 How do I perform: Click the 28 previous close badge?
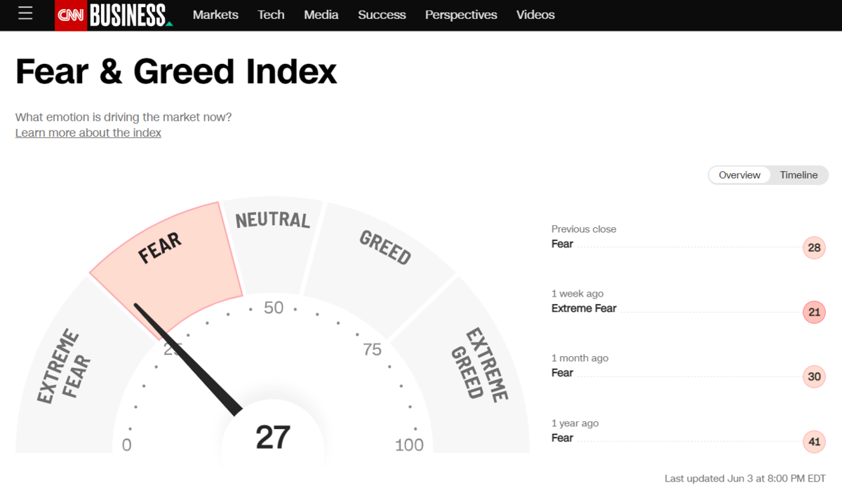[814, 247]
